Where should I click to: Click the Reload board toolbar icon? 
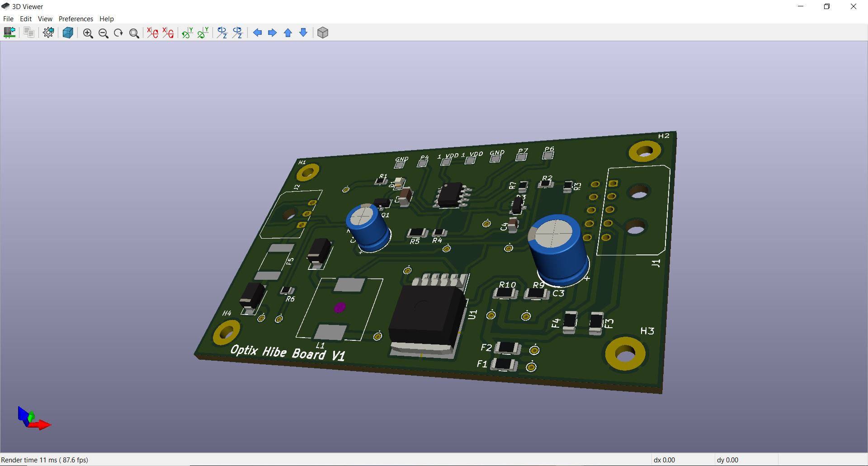point(9,33)
